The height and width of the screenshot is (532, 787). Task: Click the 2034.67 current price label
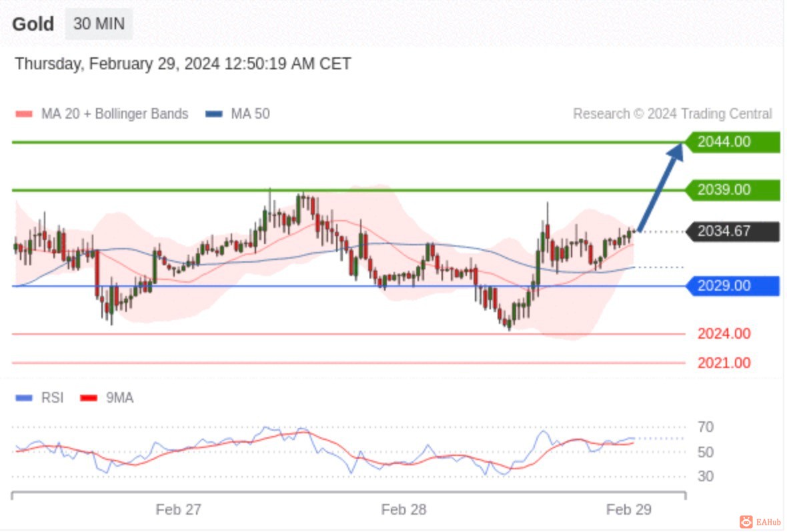pos(733,231)
